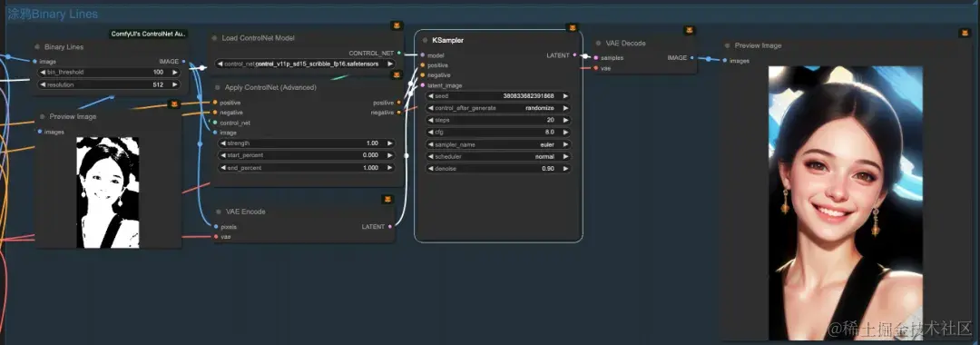Switch control_after_generate to next with right arrow
980x345 pixels.
[565, 108]
